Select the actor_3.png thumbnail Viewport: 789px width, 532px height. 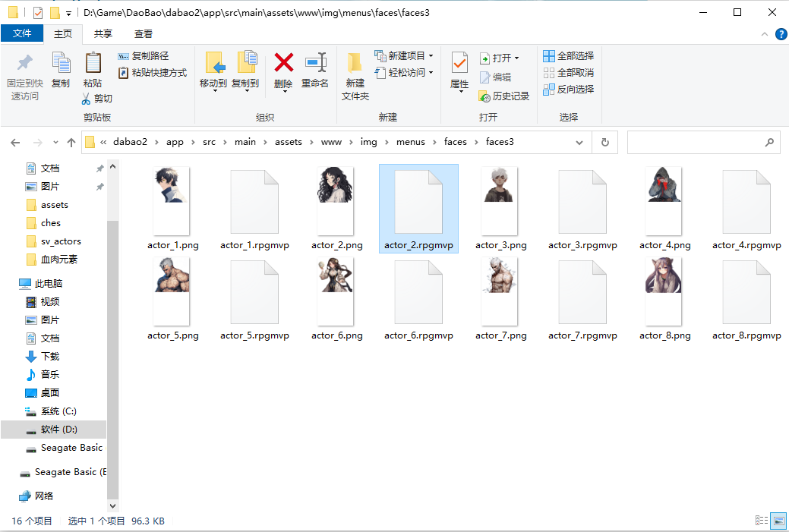pyautogui.click(x=500, y=200)
